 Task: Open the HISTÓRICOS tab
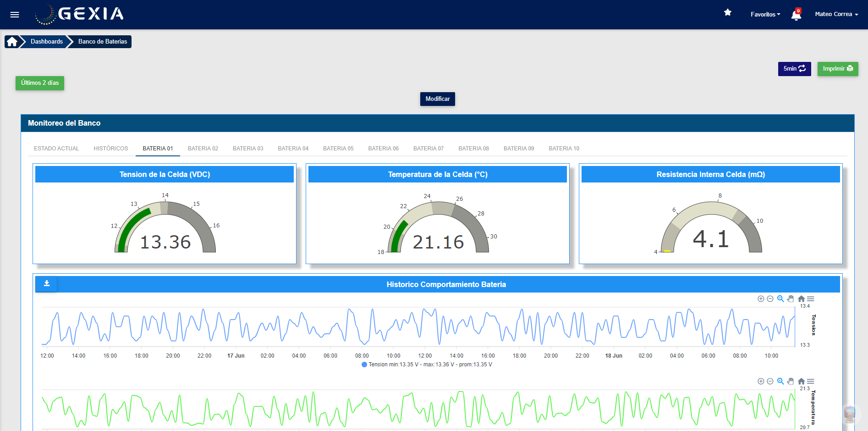[x=110, y=148]
